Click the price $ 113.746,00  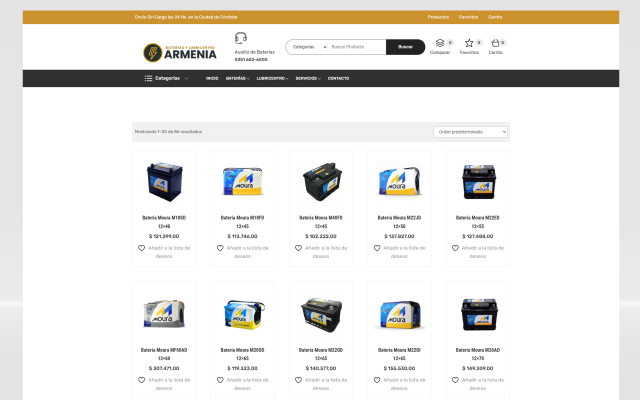(242, 236)
